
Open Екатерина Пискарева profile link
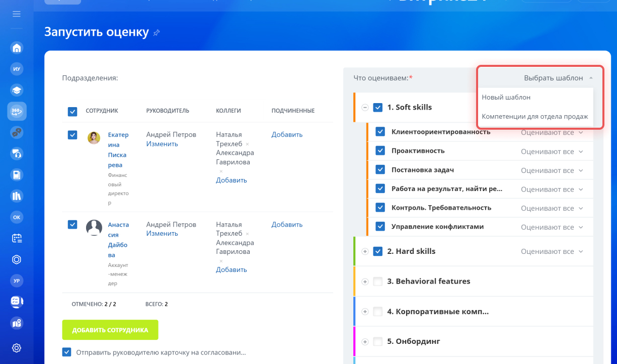point(118,150)
